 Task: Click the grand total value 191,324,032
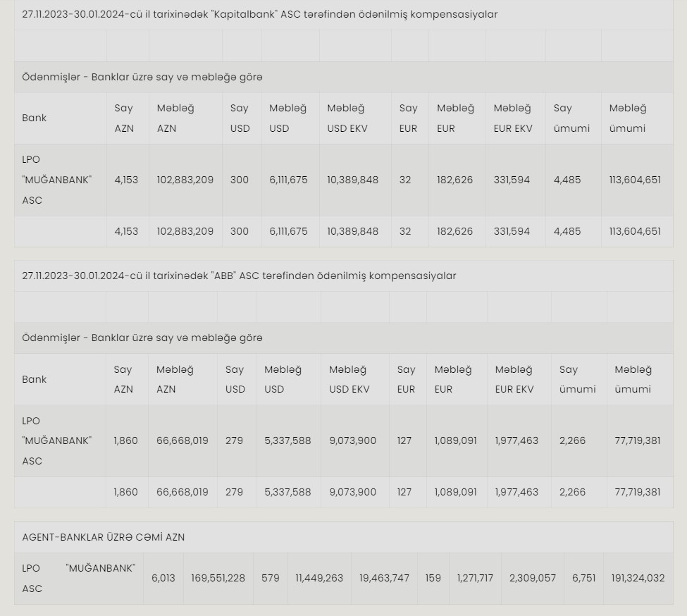[x=638, y=578]
